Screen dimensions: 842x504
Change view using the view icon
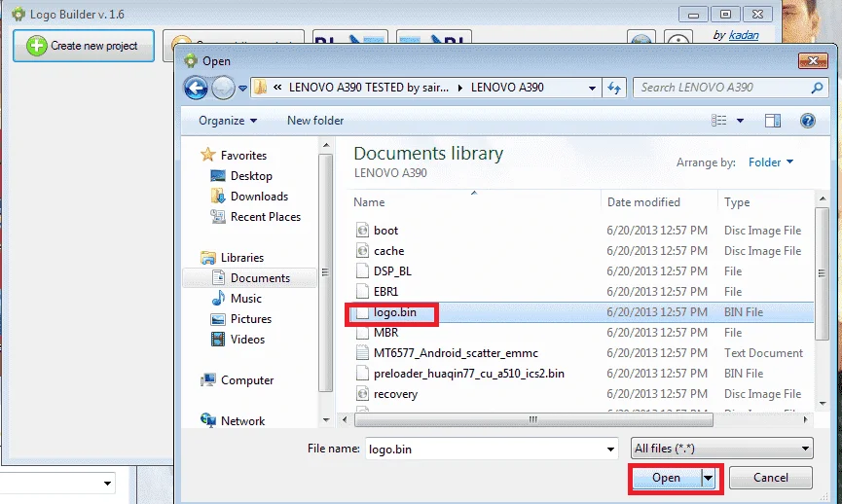(x=718, y=121)
